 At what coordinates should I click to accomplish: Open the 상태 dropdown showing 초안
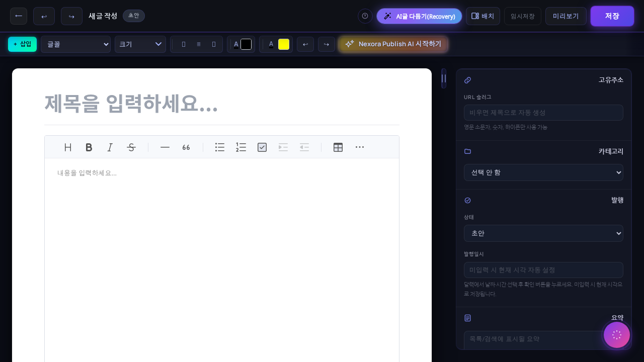click(x=543, y=233)
